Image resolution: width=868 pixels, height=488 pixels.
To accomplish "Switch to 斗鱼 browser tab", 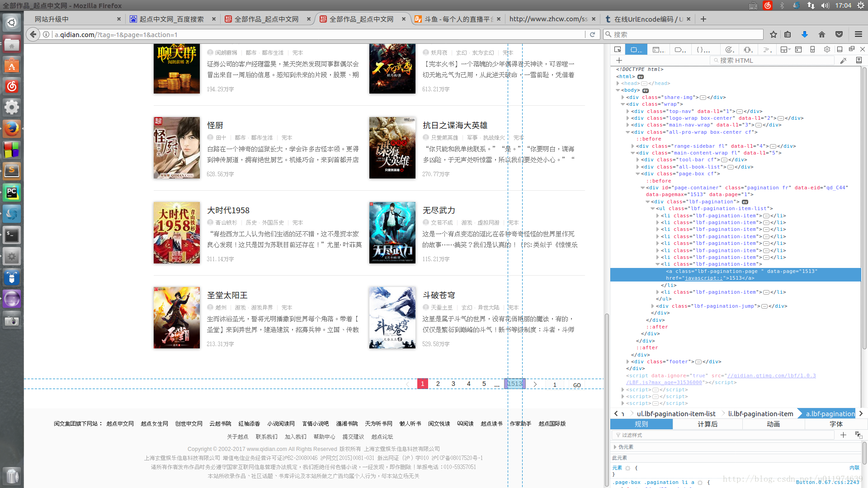I will tap(458, 19).
